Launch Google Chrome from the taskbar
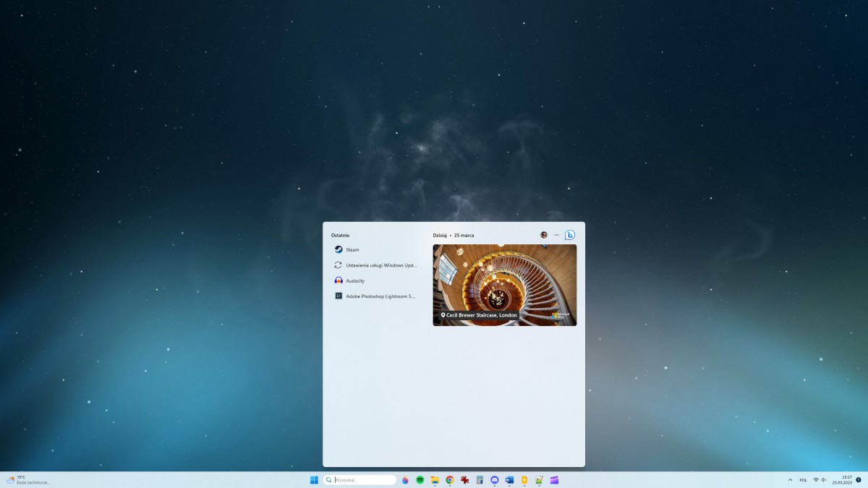This screenshot has width=868, height=488. tap(450, 479)
